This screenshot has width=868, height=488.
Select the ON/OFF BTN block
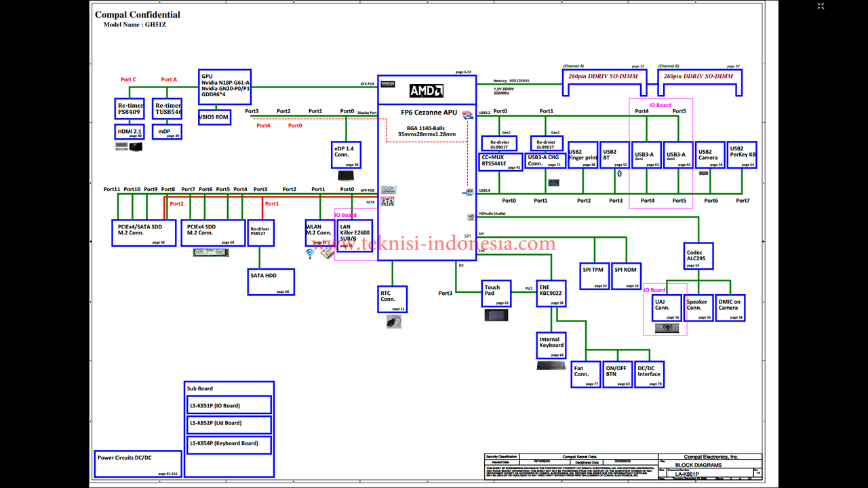pos(618,374)
